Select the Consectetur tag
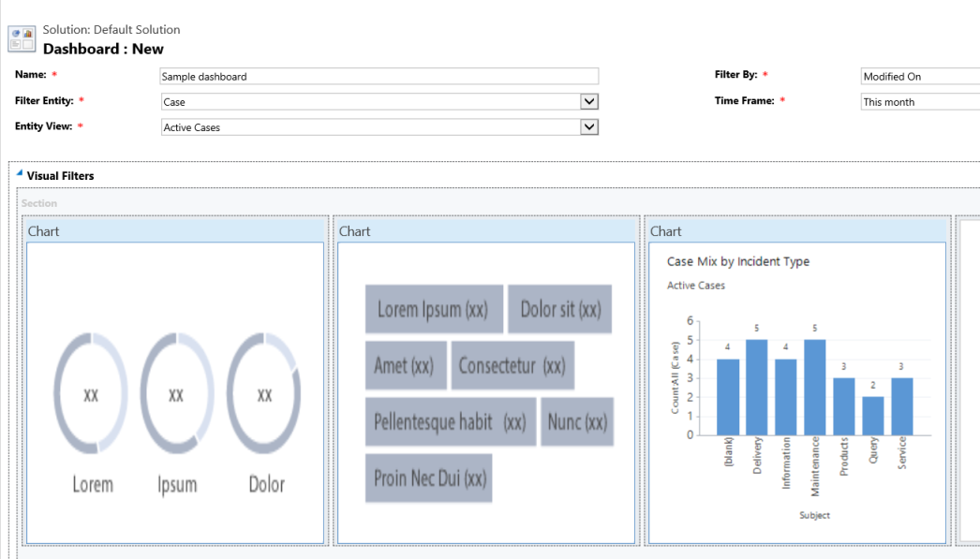 512,365
